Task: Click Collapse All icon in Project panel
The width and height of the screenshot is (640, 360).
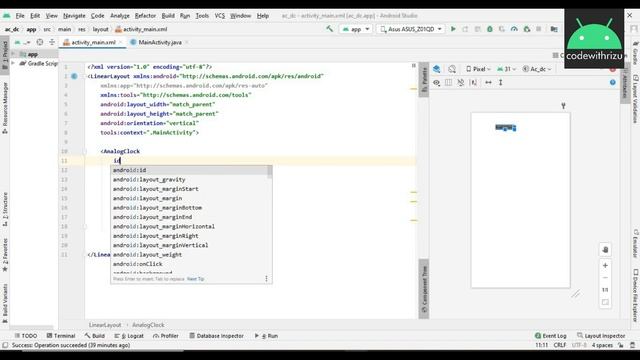Action: (x=52, y=42)
